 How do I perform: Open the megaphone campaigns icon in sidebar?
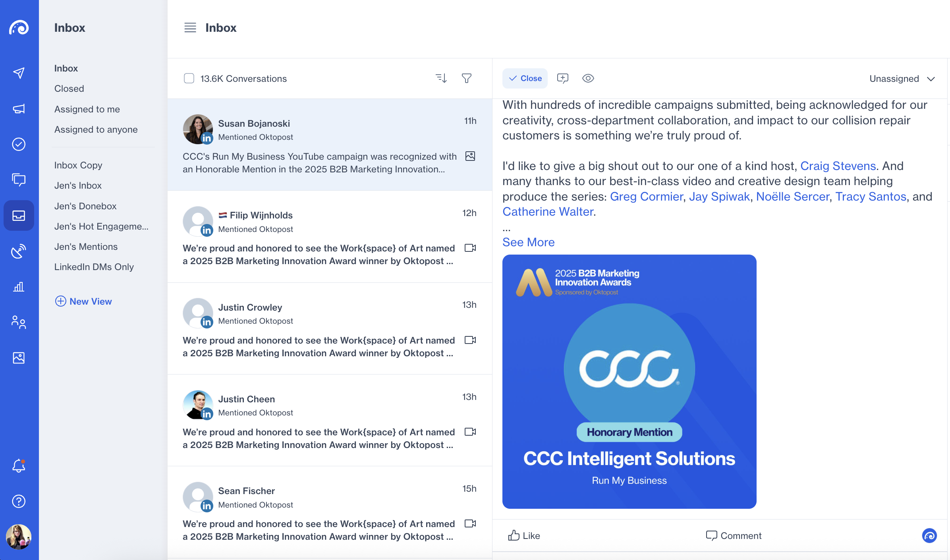19,108
